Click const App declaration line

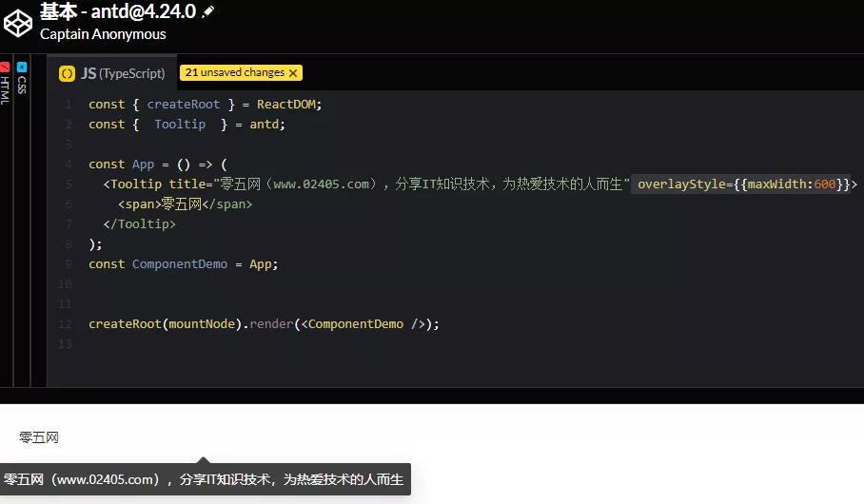pyautogui.click(x=158, y=165)
